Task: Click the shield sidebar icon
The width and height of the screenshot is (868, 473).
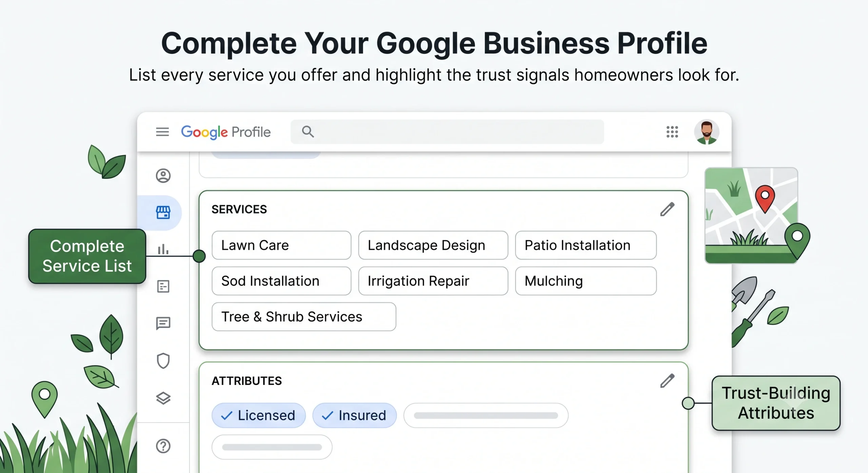Action: pos(163,361)
